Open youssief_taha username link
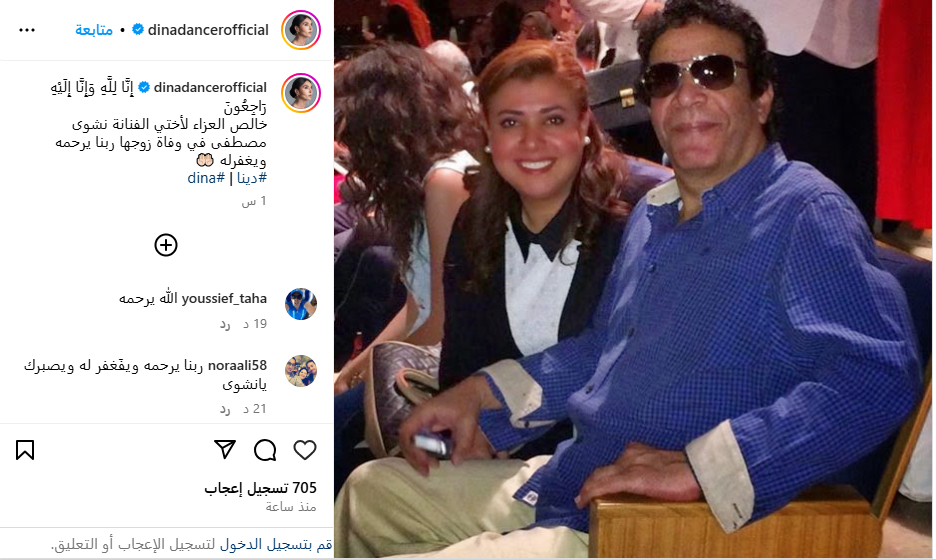 tap(224, 299)
